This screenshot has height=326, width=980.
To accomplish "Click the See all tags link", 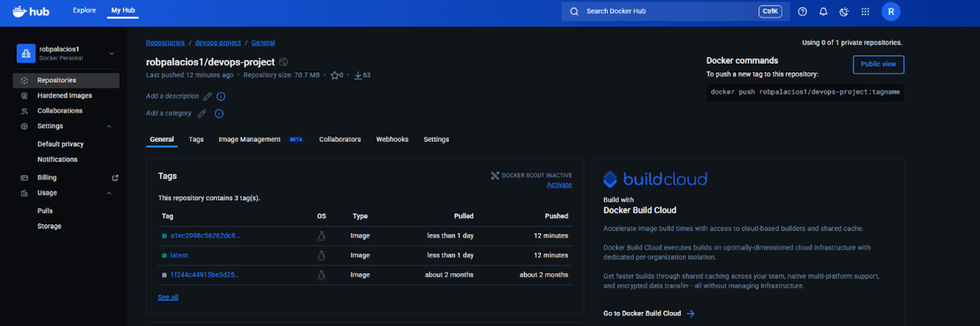I will (168, 297).
